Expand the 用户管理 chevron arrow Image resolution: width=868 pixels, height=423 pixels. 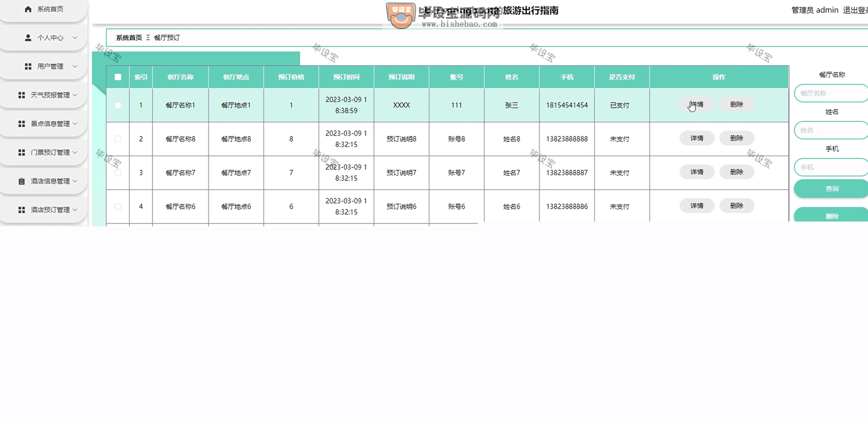[x=75, y=66]
